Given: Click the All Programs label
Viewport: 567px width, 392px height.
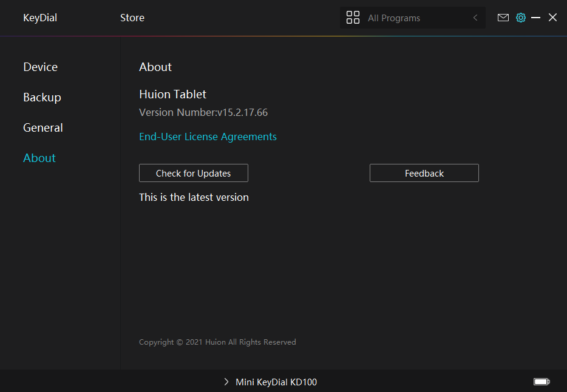Looking at the screenshot, I should [394, 18].
